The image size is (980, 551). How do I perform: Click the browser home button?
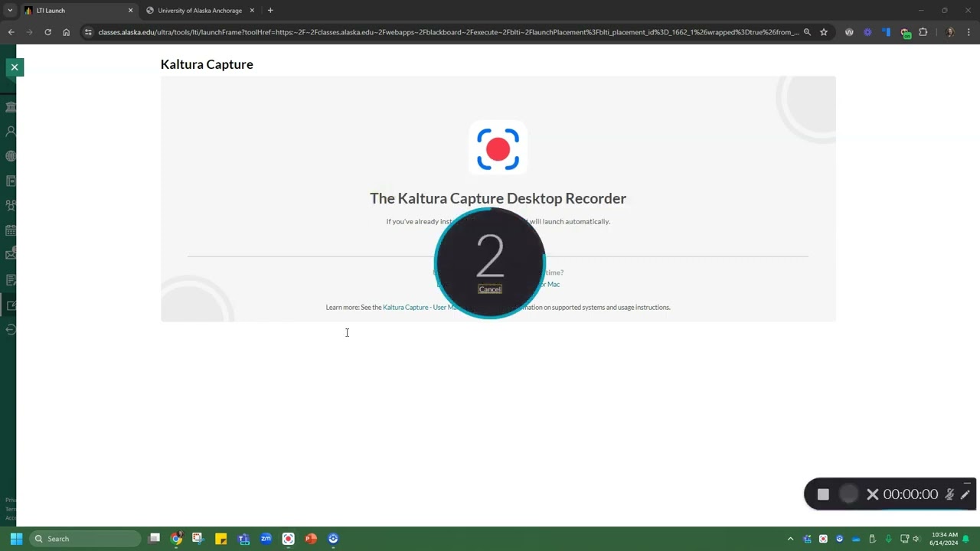pyautogui.click(x=67, y=32)
